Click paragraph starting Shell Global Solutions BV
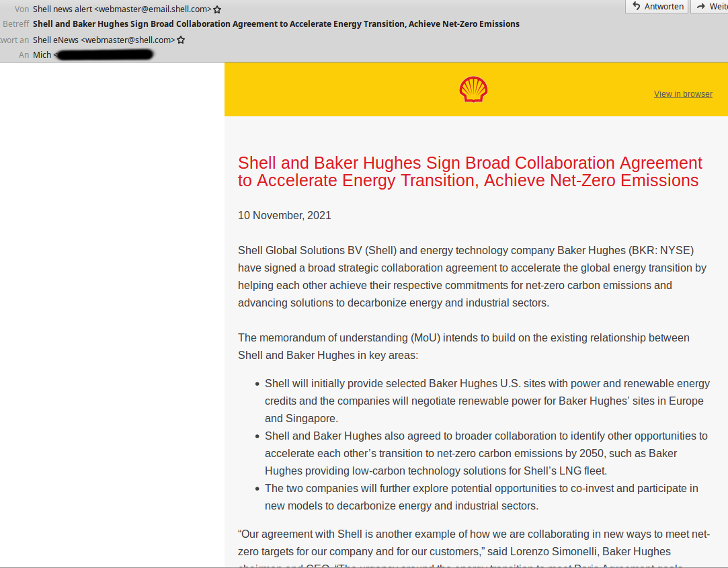 click(x=472, y=276)
